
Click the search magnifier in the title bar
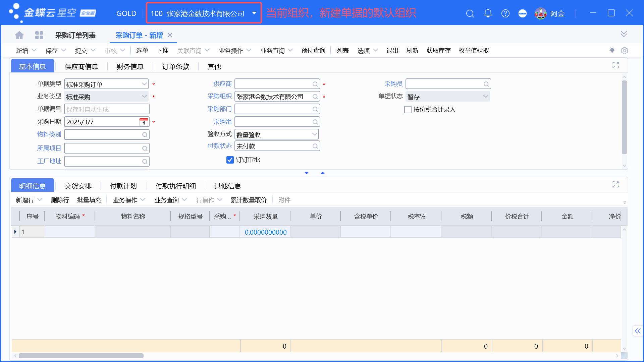coord(470,13)
